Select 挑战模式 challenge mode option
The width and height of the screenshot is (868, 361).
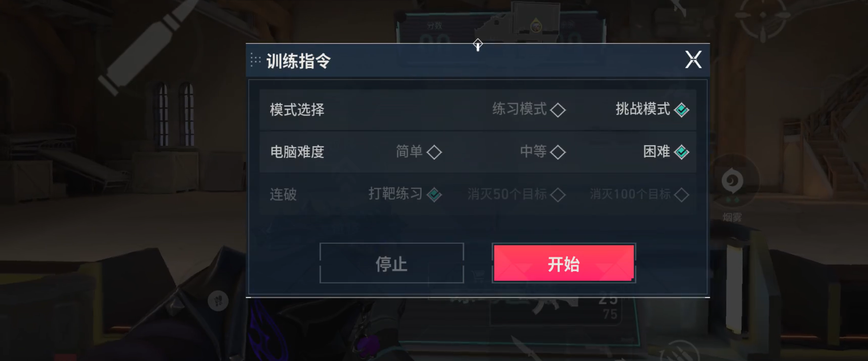[652, 109]
